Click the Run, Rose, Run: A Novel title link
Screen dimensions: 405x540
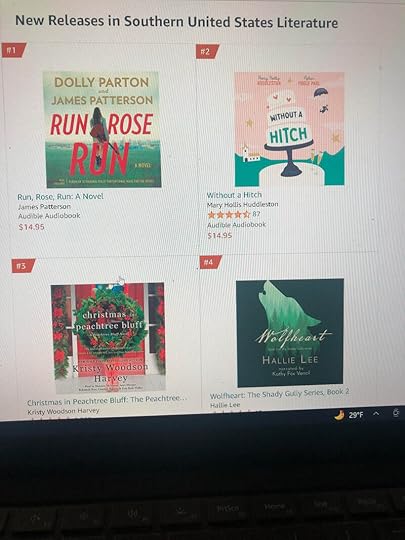60,197
